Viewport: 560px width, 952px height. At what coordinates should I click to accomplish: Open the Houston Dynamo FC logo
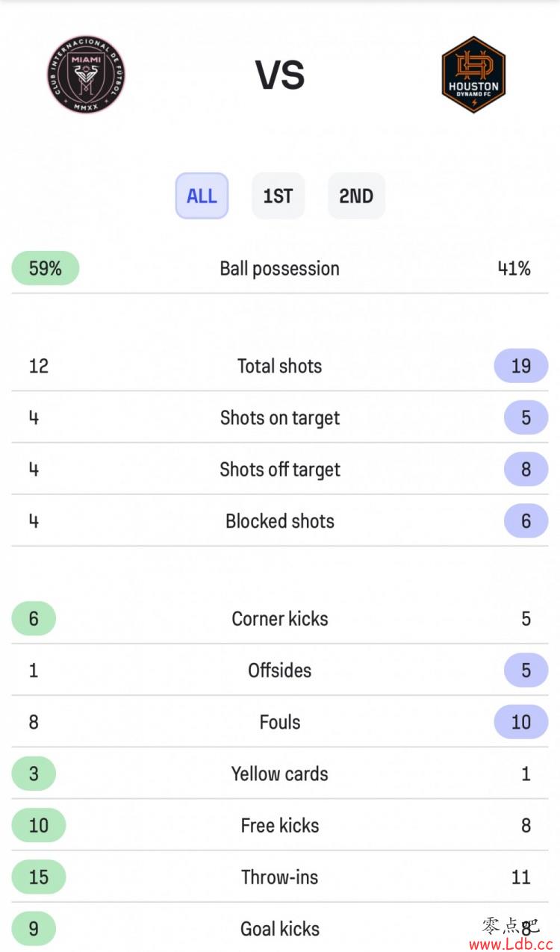coord(473,75)
